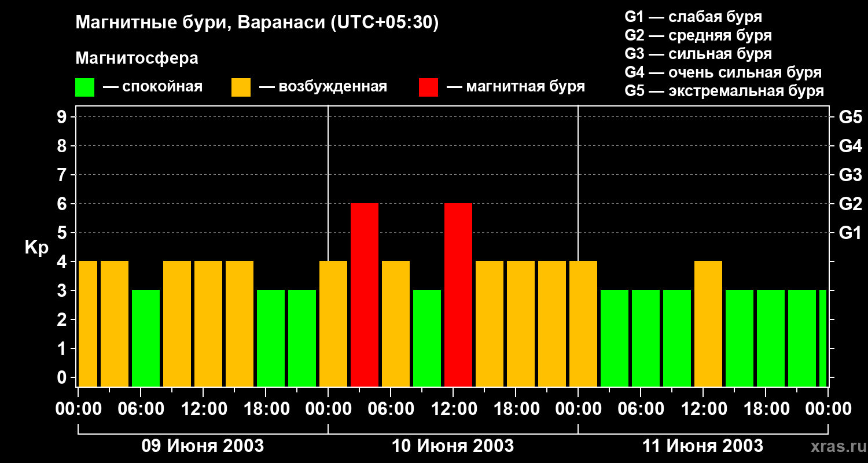Screen dimensions: 868x463
Task: Click the 'G1 — слабая буря' legend line
Action: pos(693,16)
